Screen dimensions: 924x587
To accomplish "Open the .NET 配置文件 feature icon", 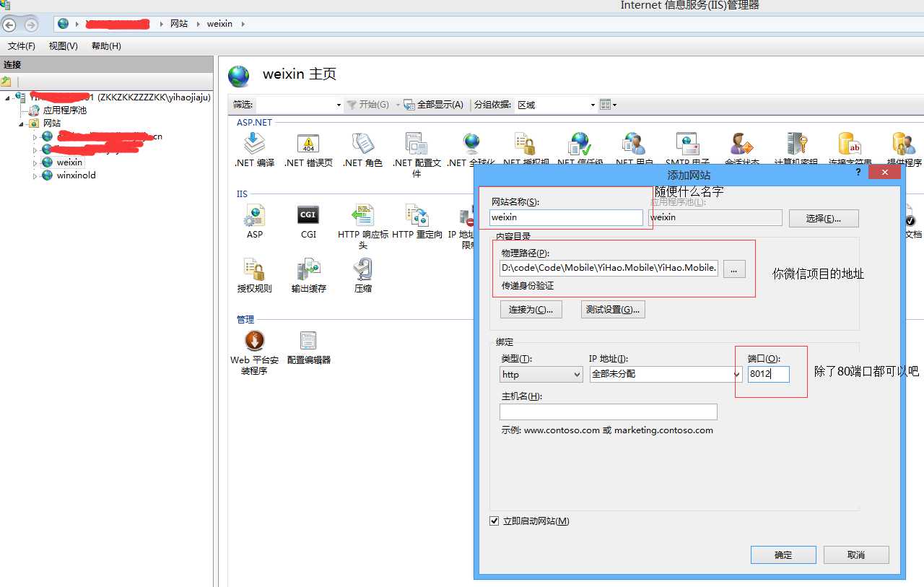I will pos(417,144).
